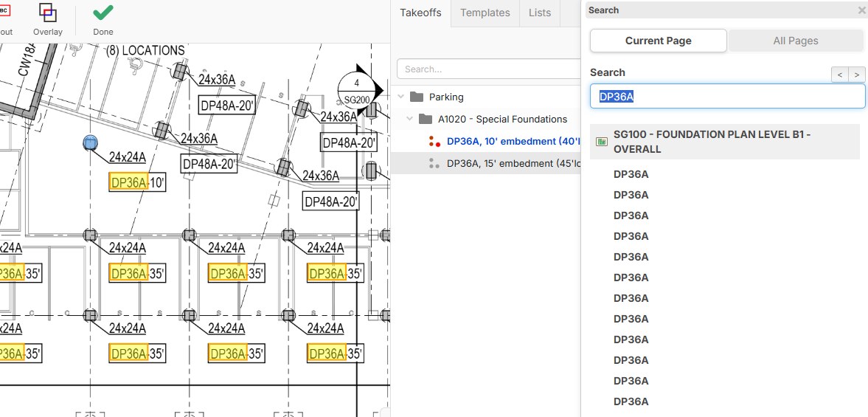Viewport: 868px width, 417px height.
Task: Open the Templates tab
Action: pyautogui.click(x=485, y=13)
